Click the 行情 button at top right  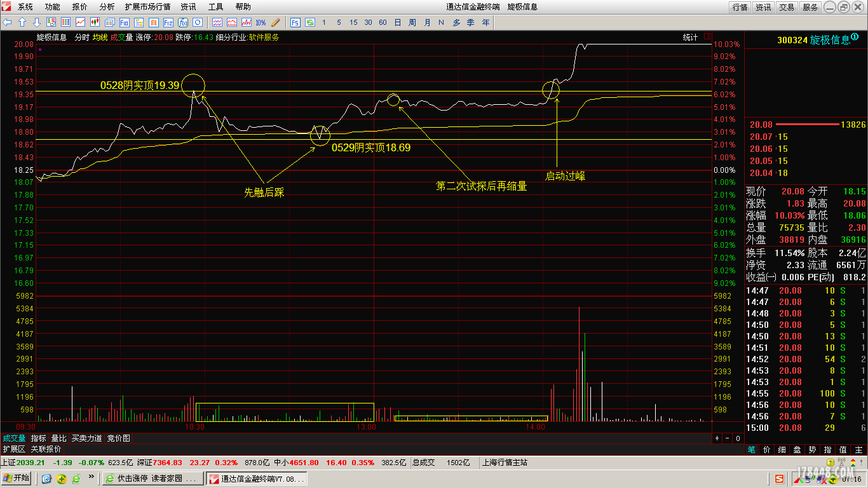click(740, 7)
